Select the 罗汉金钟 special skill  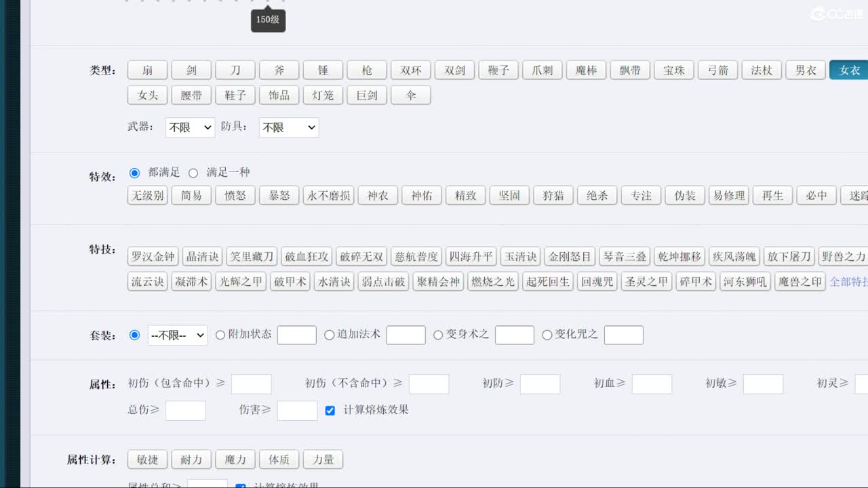click(x=152, y=256)
